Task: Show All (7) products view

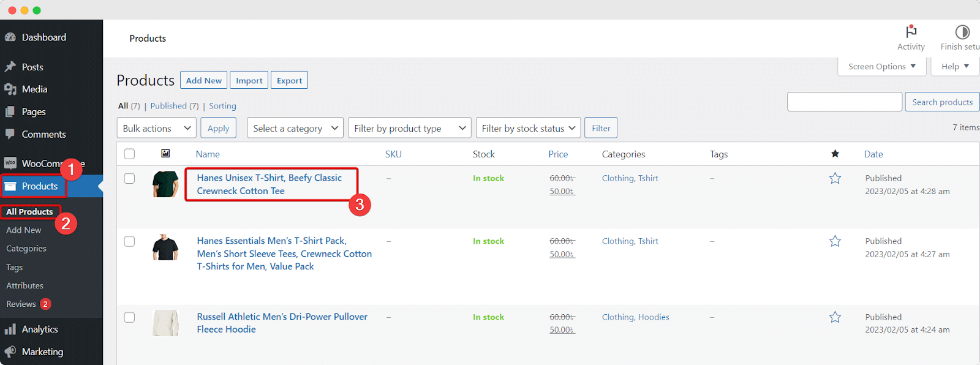Action: pos(129,106)
